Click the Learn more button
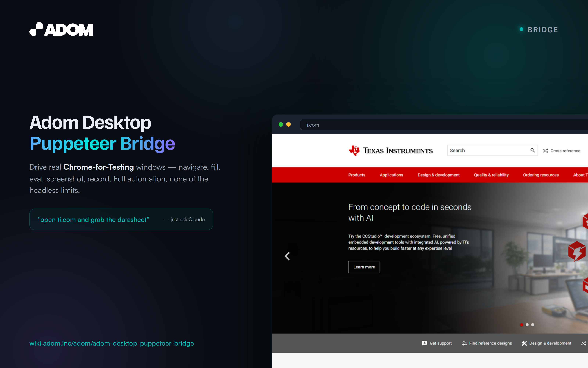588x368 pixels. click(364, 267)
